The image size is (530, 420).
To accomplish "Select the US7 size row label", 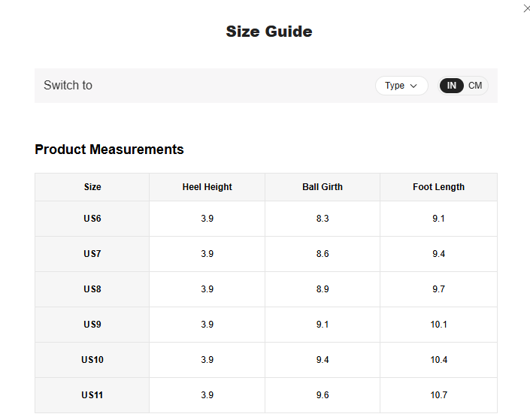I will pos(92,254).
